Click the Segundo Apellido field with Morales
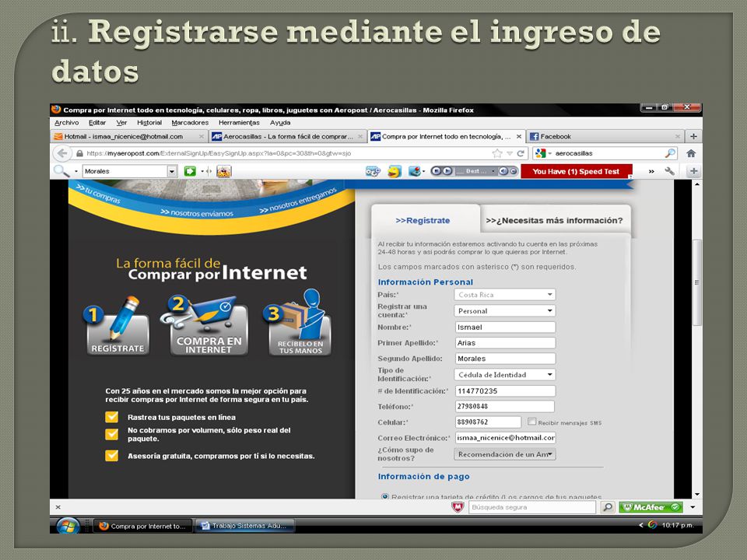 pyautogui.click(x=506, y=359)
